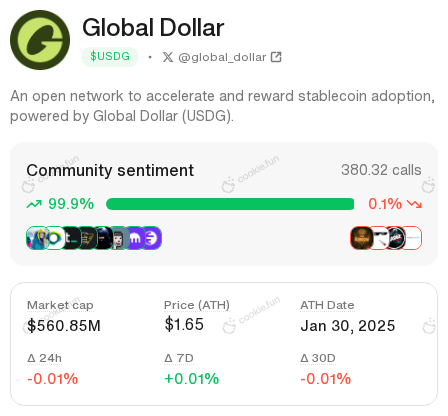Viewport: 448px width, 416px height.
Task: Click the green sentiment progress bar
Action: click(x=230, y=204)
